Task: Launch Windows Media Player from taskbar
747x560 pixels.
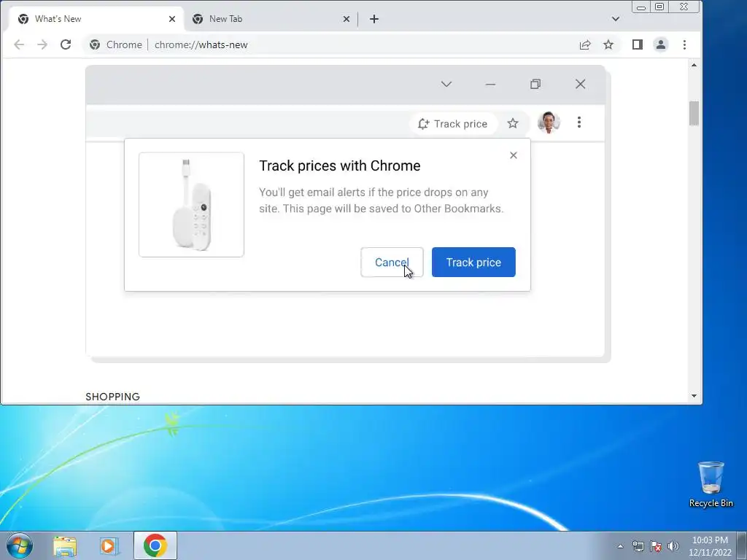Action: [109, 546]
